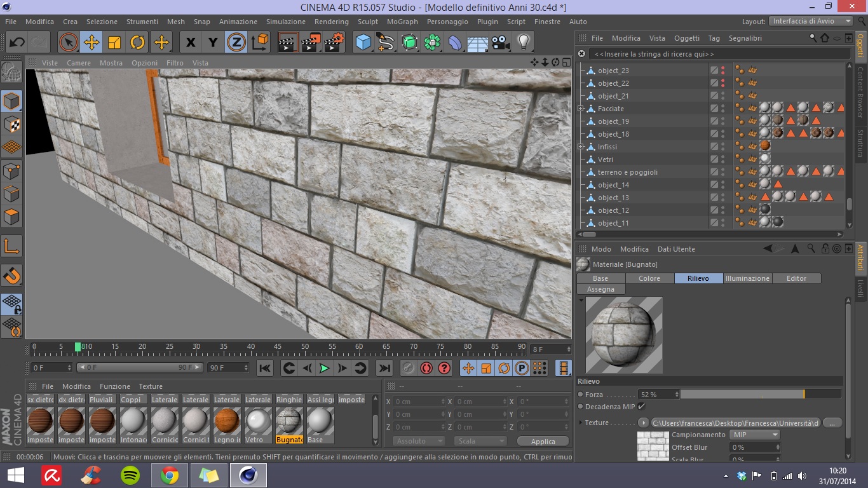This screenshot has width=868, height=488.
Task: Select the Rotate tool in top toolbar
Action: tap(138, 43)
